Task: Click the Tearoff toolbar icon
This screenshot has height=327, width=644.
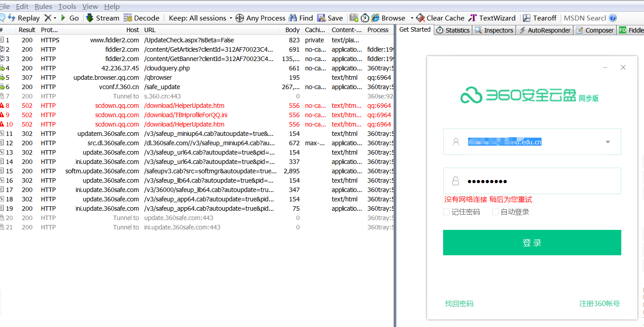Action: coord(526,18)
